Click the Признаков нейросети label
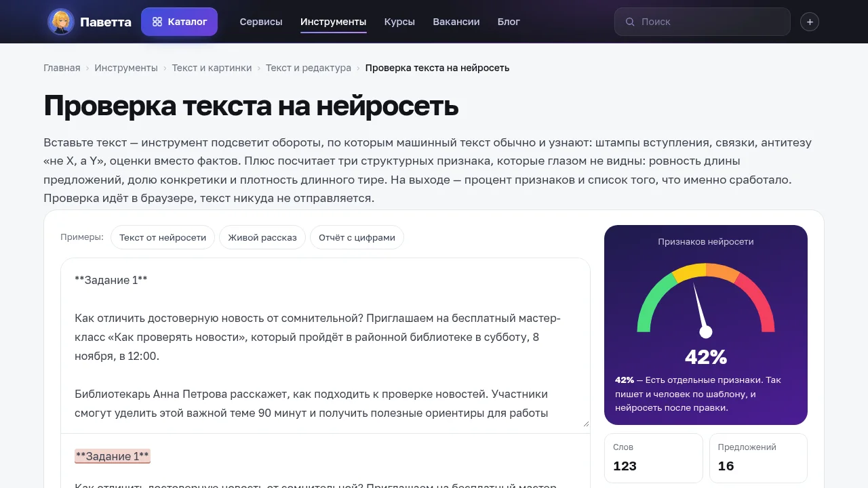This screenshot has width=868, height=488. (x=706, y=241)
